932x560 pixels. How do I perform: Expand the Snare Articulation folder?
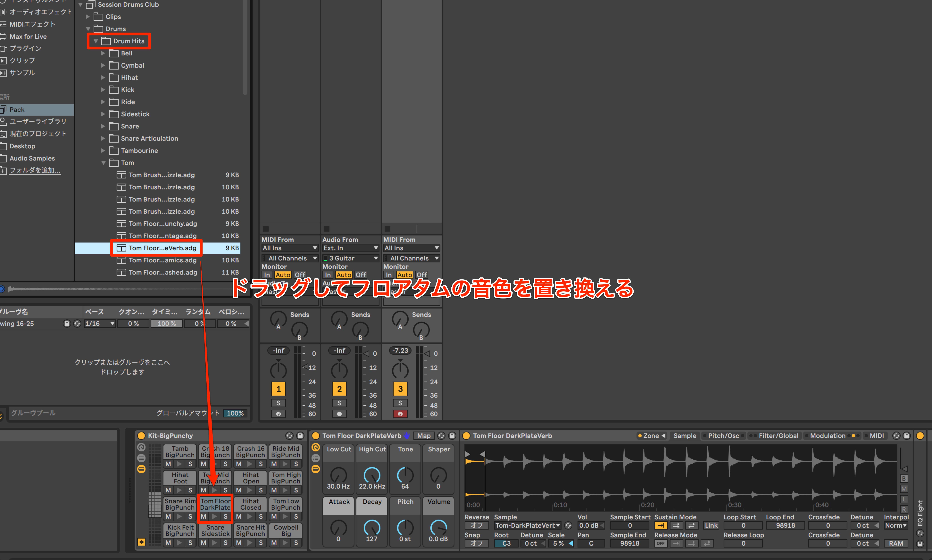click(x=103, y=139)
